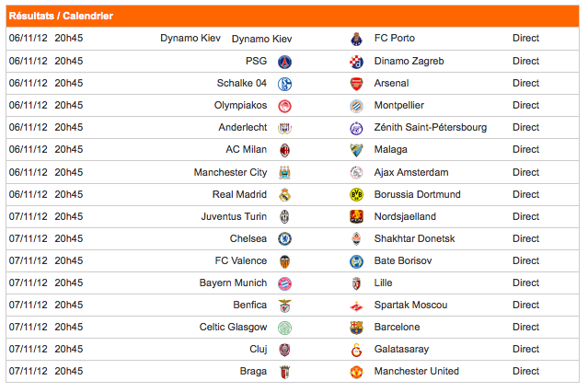Click the Borussia Dortmund BVB logo
This screenshot has height=392, width=588.
tap(356, 195)
